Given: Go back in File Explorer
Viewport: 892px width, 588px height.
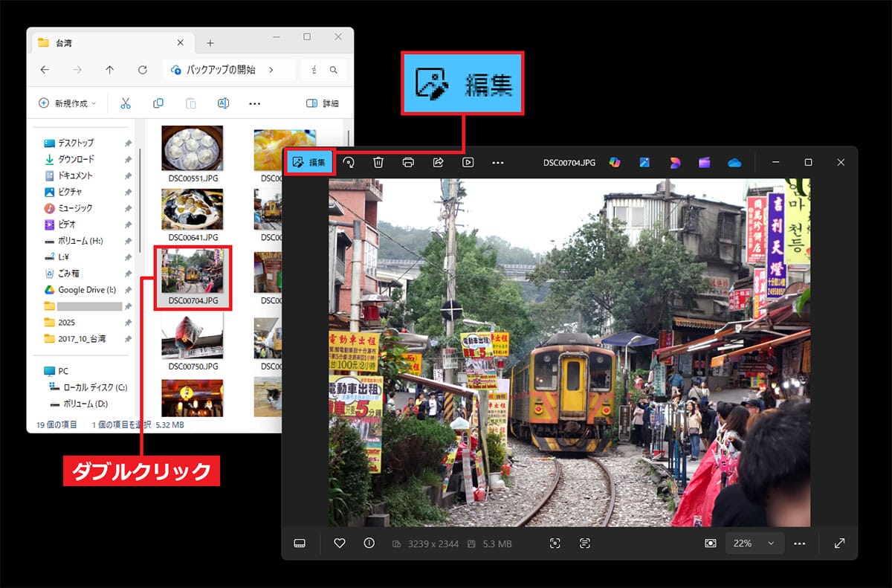Looking at the screenshot, I should 45,70.
